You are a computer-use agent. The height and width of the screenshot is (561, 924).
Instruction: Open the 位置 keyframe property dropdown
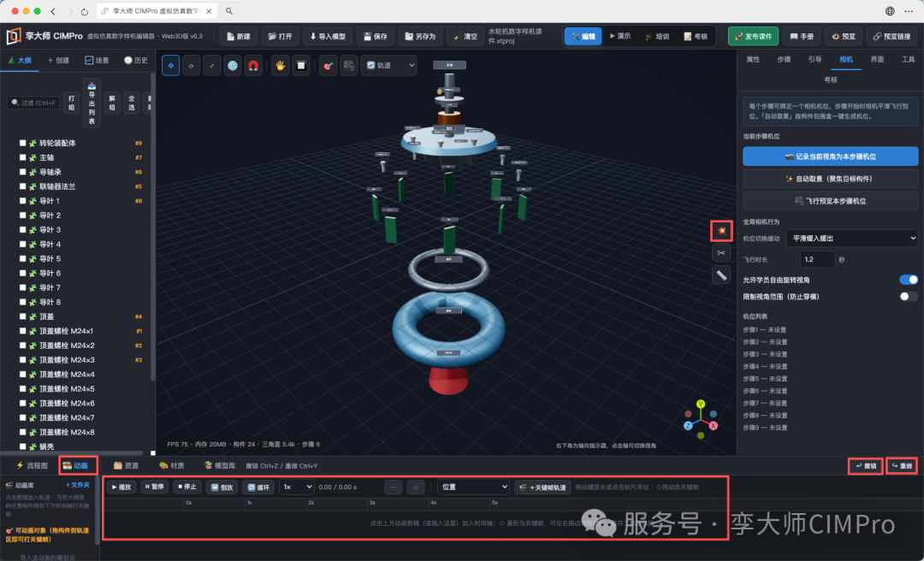pyautogui.click(x=473, y=487)
